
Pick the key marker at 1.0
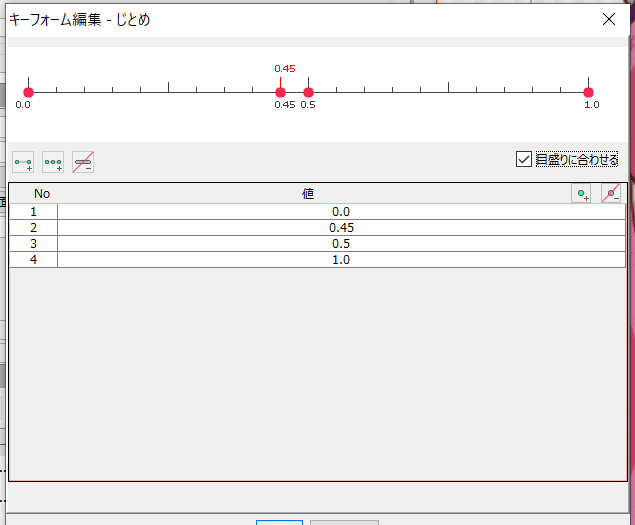(589, 92)
